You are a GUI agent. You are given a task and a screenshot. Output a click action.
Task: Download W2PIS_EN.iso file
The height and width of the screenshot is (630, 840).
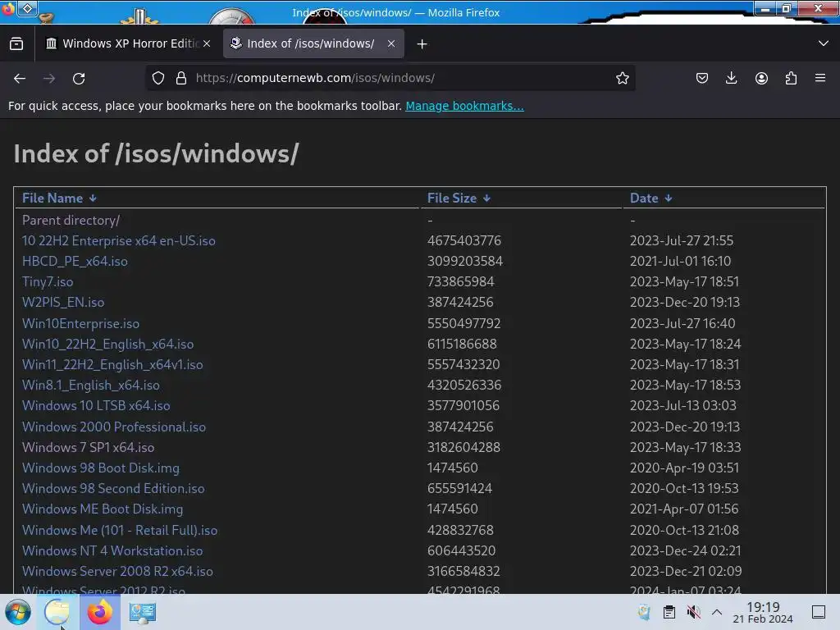pyautogui.click(x=63, y=302)
